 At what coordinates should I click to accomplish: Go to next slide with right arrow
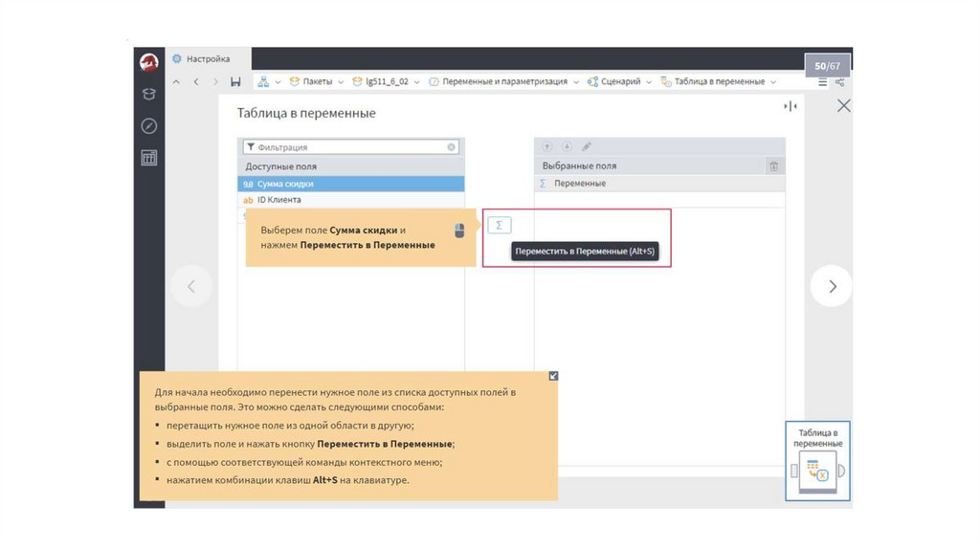(x=832, y=286)
